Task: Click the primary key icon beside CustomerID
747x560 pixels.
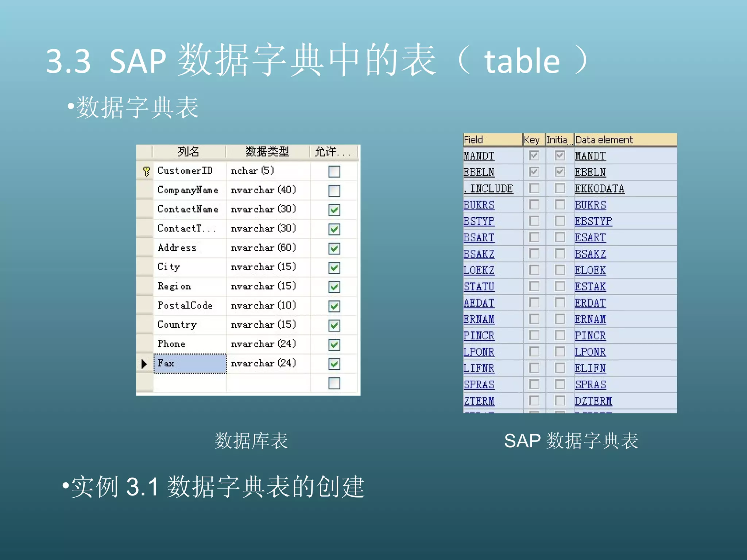Action: 146,171
